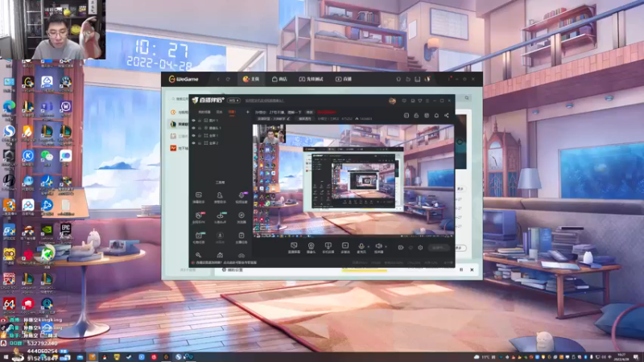644x362 pixels.
Task: Hide the 全屏1 source layer
Action: [x=193, y=135]
